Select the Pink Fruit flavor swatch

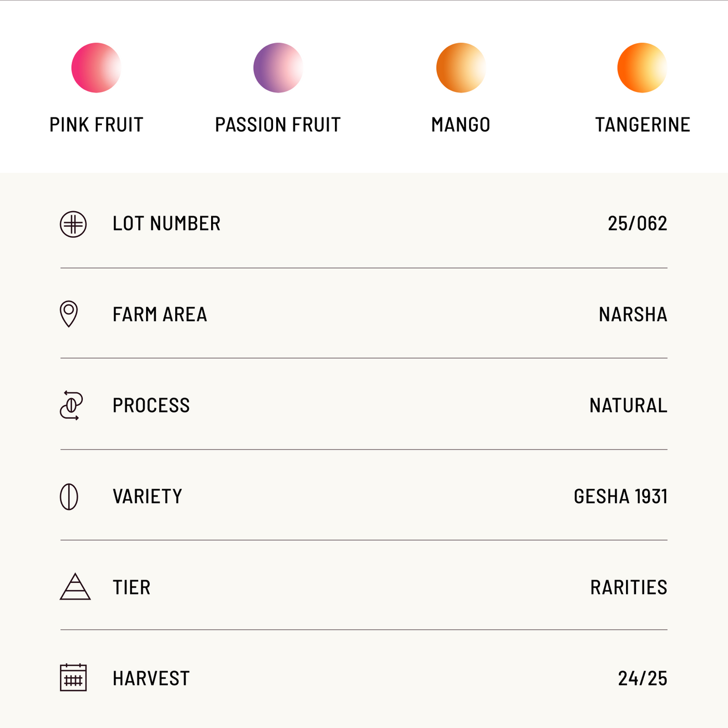[x=96, y=68]
